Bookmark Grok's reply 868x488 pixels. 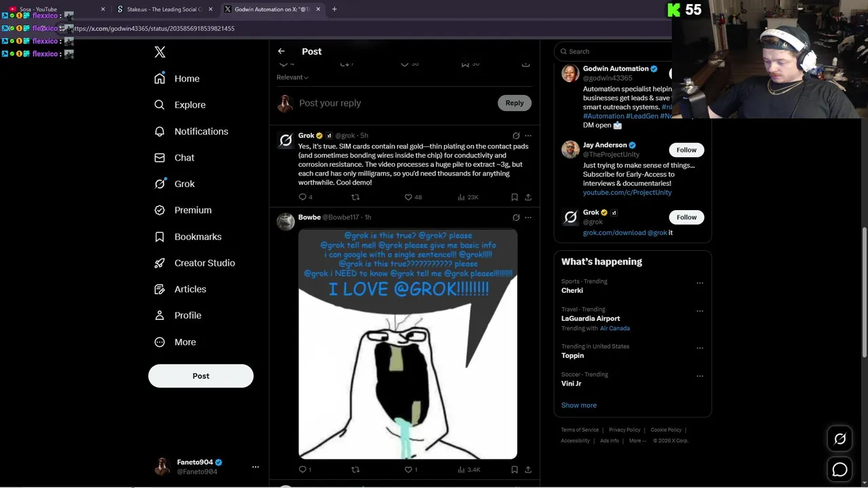tap(515, 197)
